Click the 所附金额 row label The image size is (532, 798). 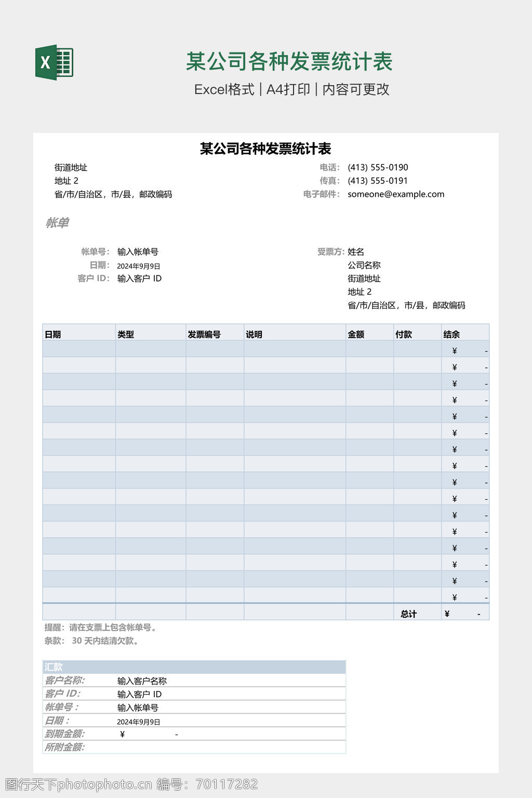click(x=64, y=747)
